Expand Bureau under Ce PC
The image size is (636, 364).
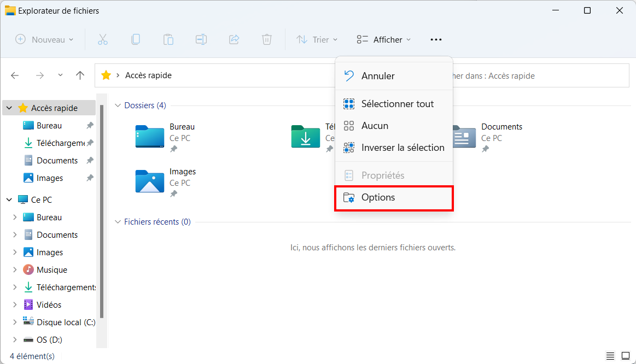click(x=15, y=218)
